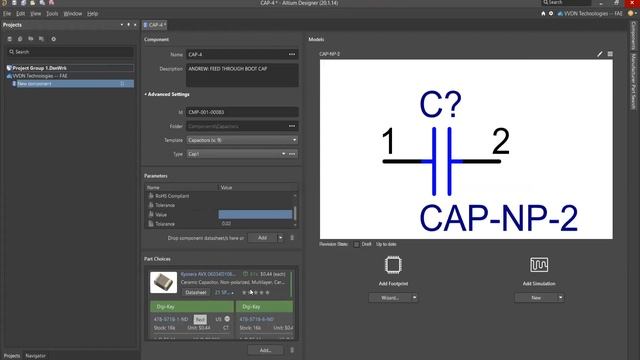
Task: Click the simulation New button
Action: pos(536,298)
